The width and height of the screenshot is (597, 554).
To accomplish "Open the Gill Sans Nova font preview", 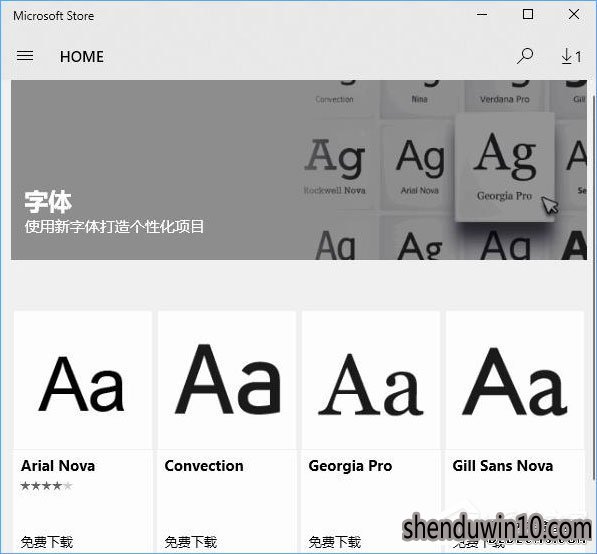I will click(515, 380).
